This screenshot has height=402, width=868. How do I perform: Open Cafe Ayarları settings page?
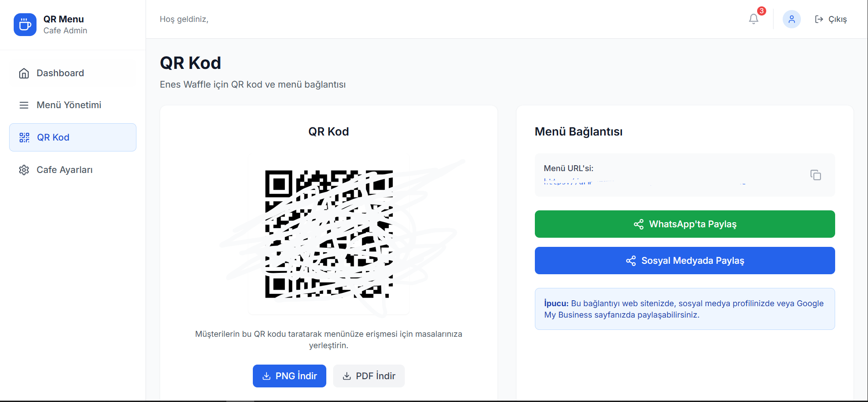73,170
